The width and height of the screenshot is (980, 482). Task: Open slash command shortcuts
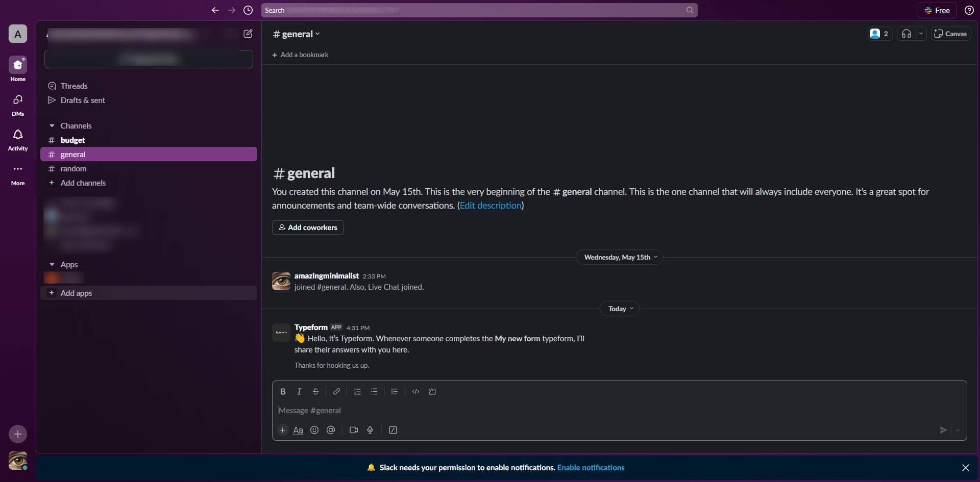393,430
